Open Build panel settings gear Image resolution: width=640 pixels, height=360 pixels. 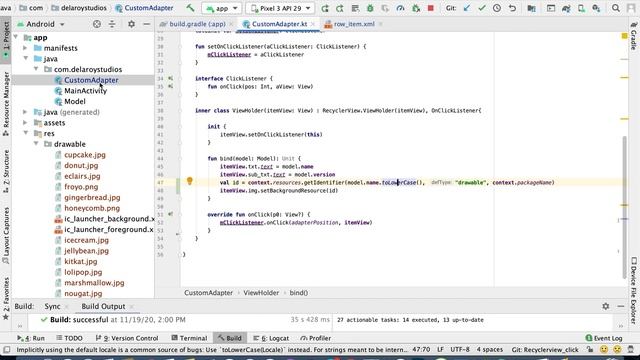[x=606, y=307]
